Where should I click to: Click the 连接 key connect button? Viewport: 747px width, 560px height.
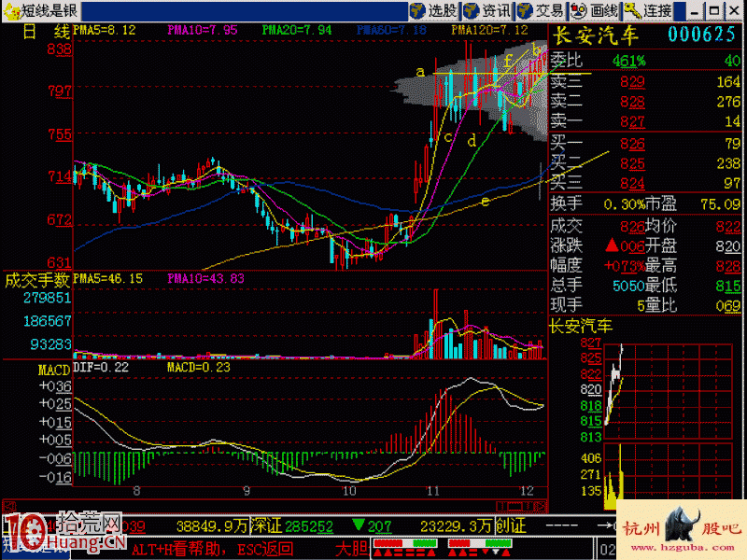[648, 10]
